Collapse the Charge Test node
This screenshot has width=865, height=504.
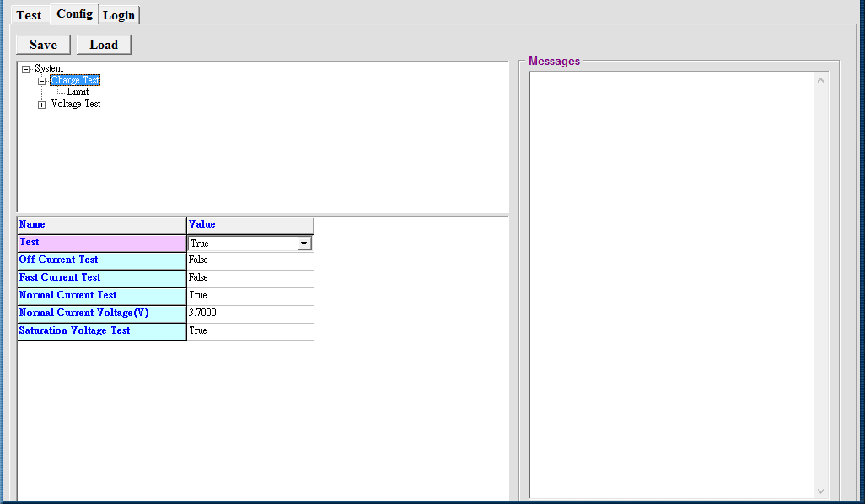click(41, 81)
